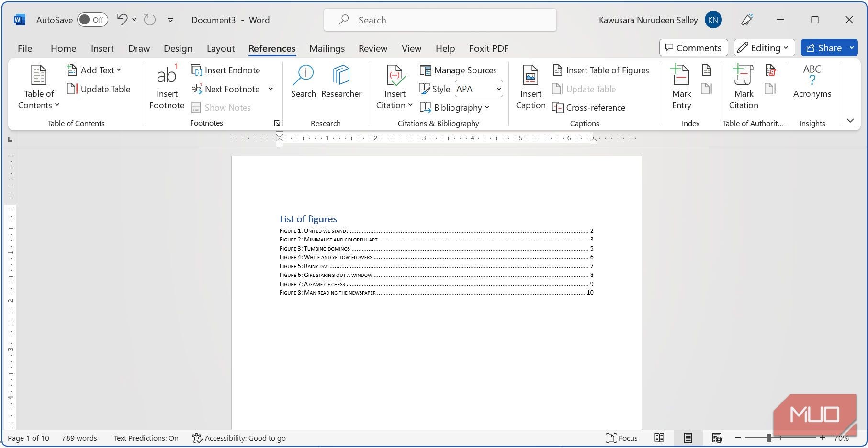Insert a footnote
Image resolution: width=868 pixels, height=448 pixels.
167,87
